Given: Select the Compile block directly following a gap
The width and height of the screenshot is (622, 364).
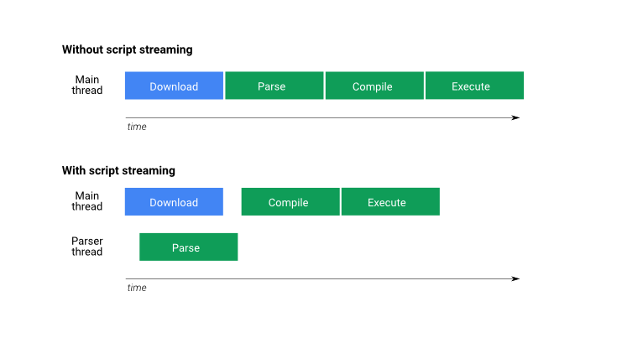Looking at the screenshot, I should [290, 202].
